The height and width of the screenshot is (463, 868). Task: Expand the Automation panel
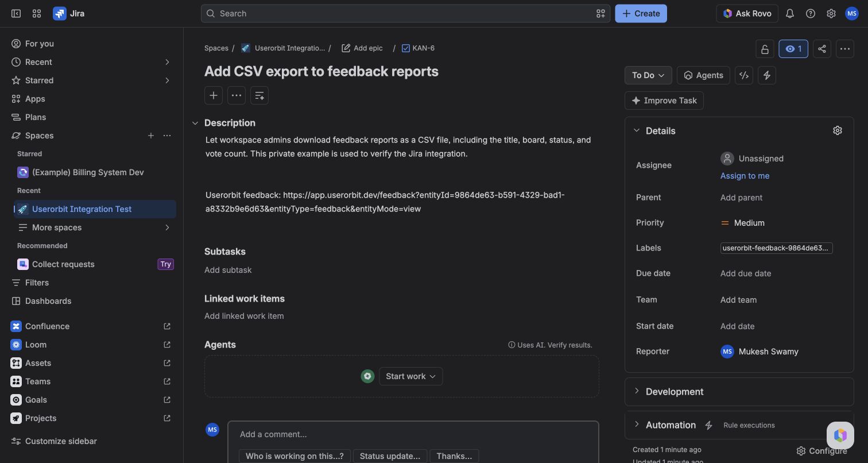(x=636, y=425)
